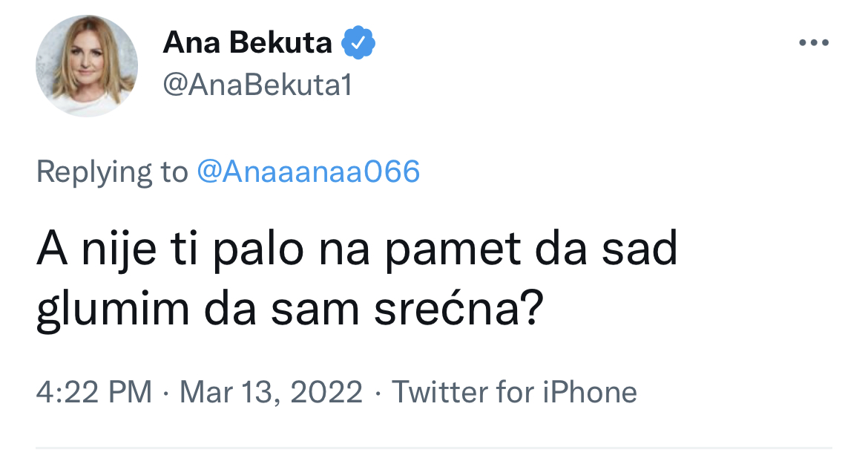This screenshot has width=868, height=467.
Task: Open the 4:22 PM timestamp link
Action: coord(94,392)
